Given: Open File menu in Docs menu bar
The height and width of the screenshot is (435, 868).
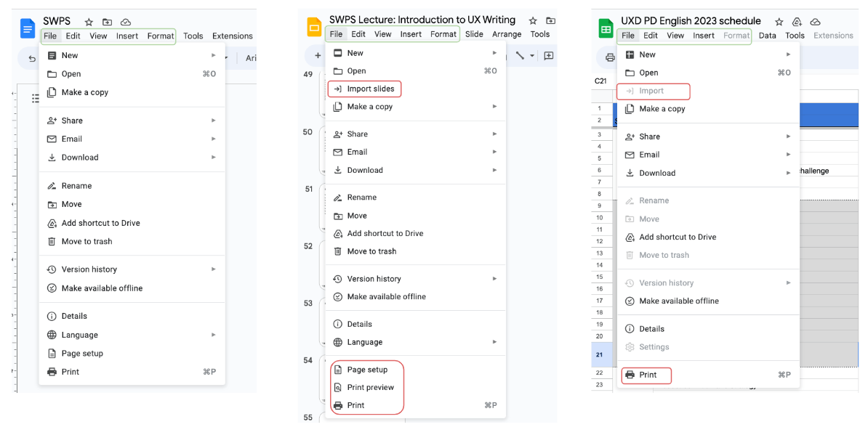Looking at the screenshot, I should [50, 36].
